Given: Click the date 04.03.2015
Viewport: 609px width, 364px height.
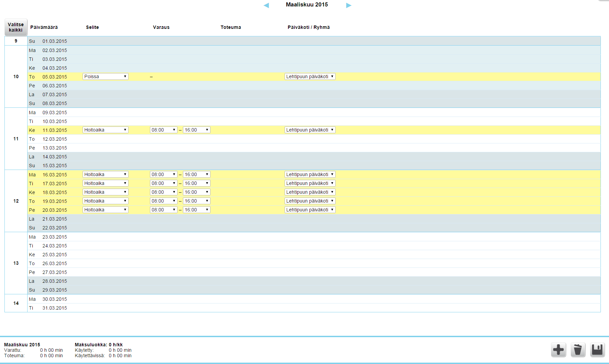Looking at the screenshot, I should coord(55,68).
